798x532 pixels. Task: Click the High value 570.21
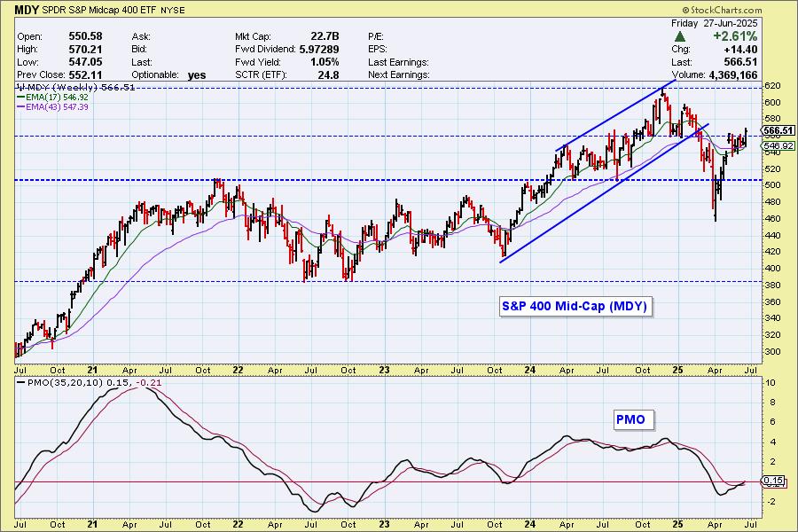85,50
